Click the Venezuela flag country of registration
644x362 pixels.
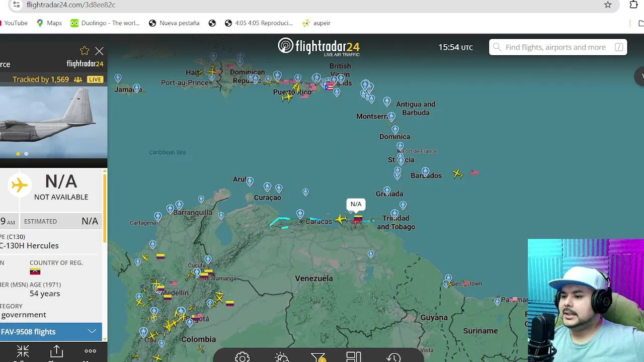pyautogui.click(x=35, y=271)
